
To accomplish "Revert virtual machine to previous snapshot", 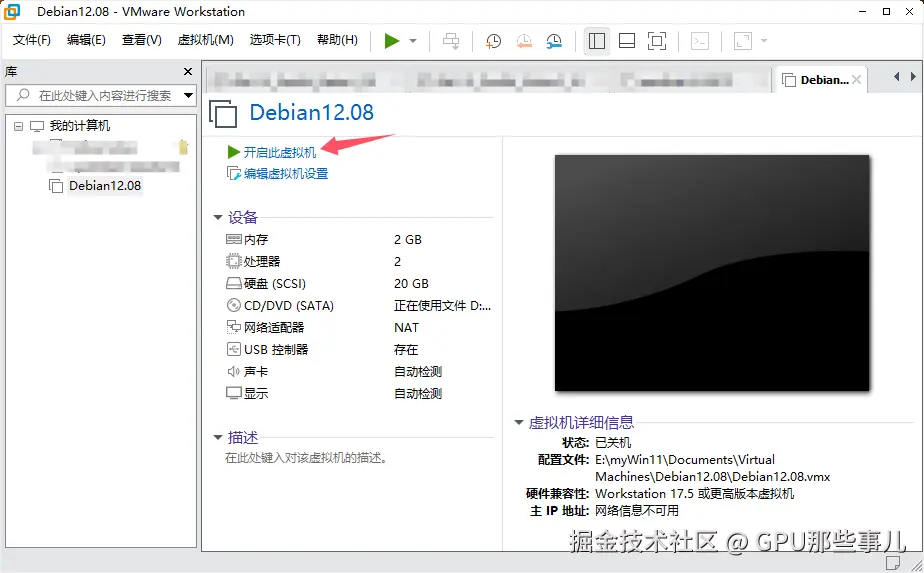I will point(524,41).
